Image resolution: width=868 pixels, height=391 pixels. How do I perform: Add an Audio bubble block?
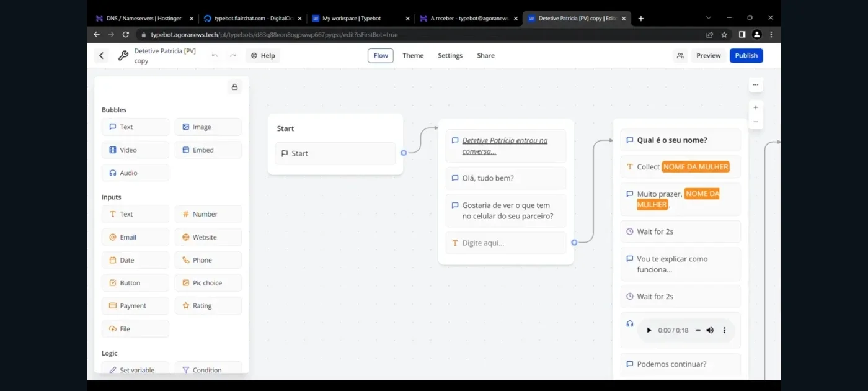(x=135, y=173)
